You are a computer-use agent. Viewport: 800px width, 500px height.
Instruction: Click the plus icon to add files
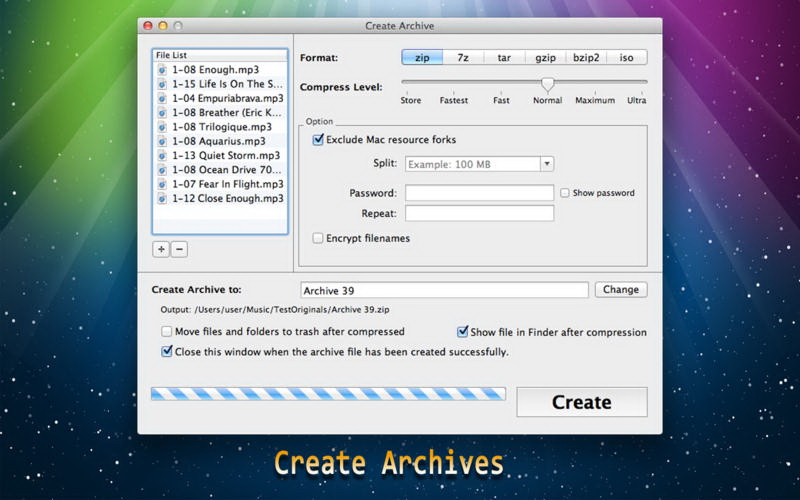(161, 249)
